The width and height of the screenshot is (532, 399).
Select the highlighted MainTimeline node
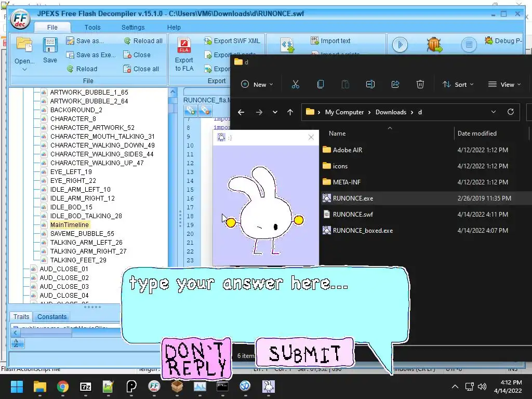click(x=69, y=224)
